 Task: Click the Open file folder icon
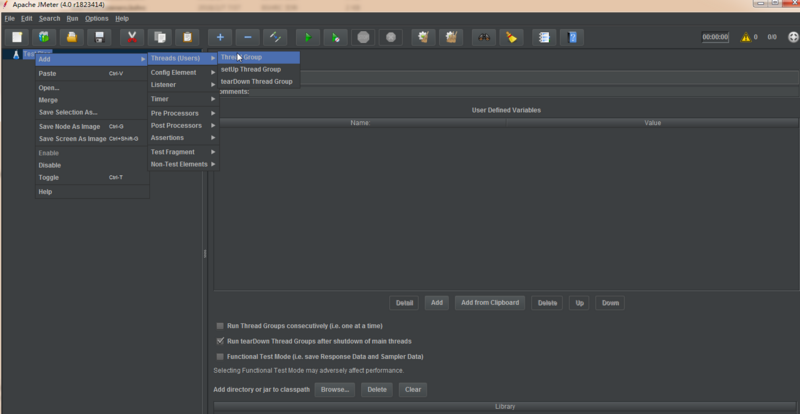point(72,37)
